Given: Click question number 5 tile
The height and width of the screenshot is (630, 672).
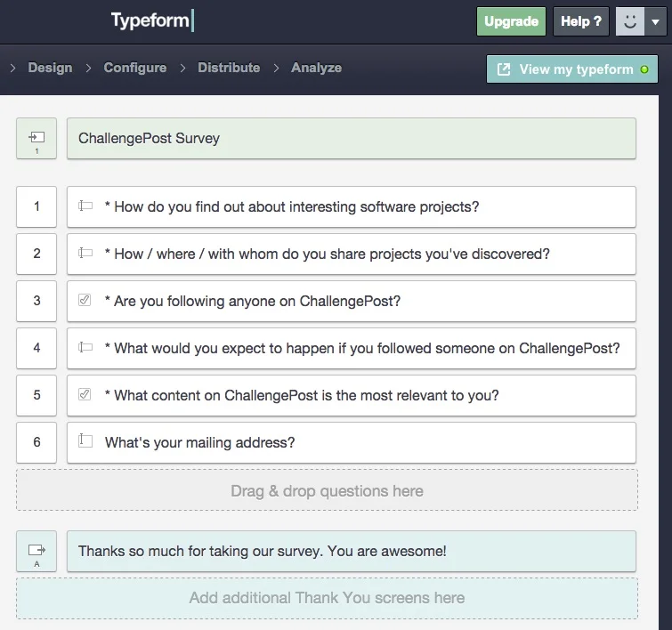Looking at the screenshot, I should tap(36, 395).
